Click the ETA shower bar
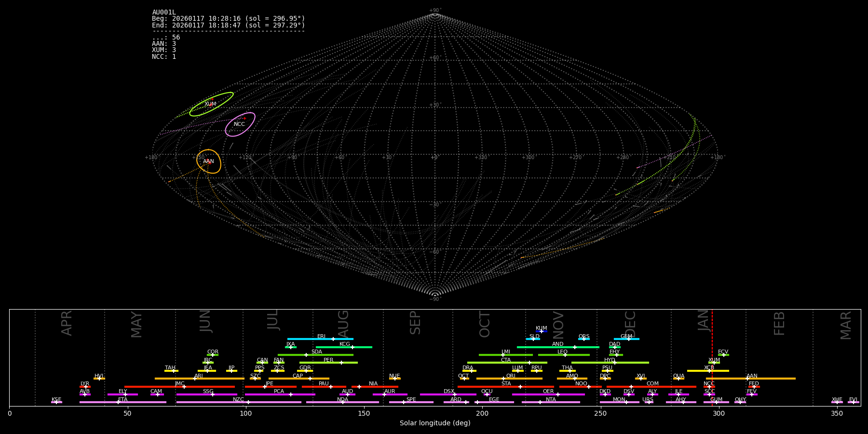The image size is (868, 434). pyautogui.click(x=123, y=402)
